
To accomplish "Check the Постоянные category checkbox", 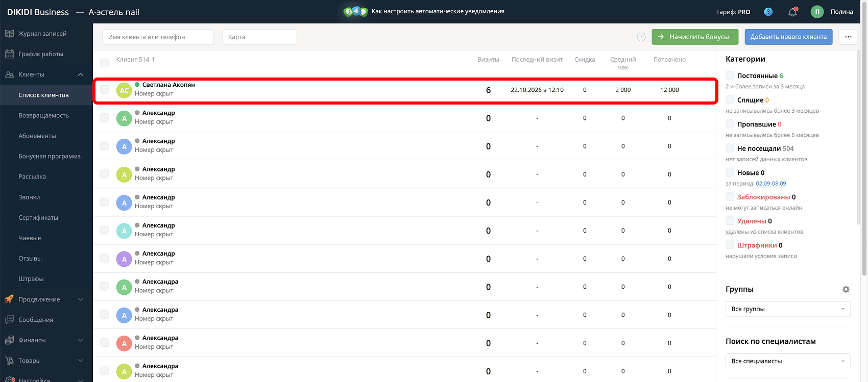I will (730, 75).
